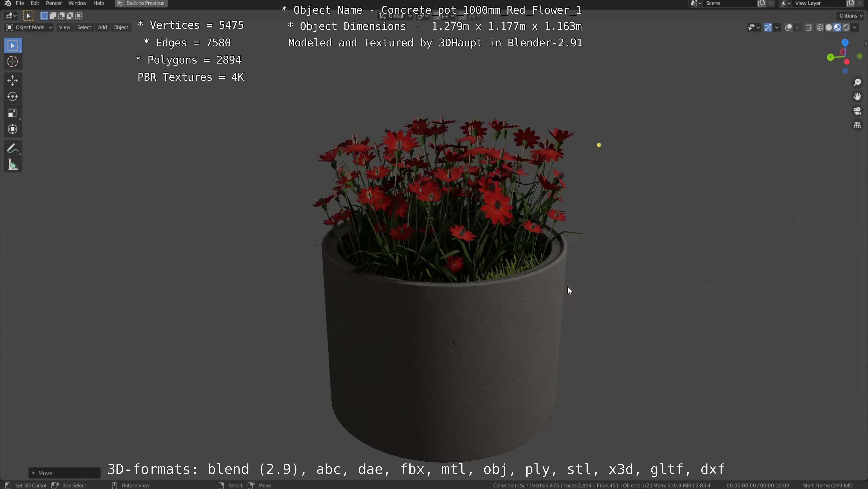868x489 pixels.
Task: Toggle the camera view icon
Action: pyautogui.click(x=857, y=111)
